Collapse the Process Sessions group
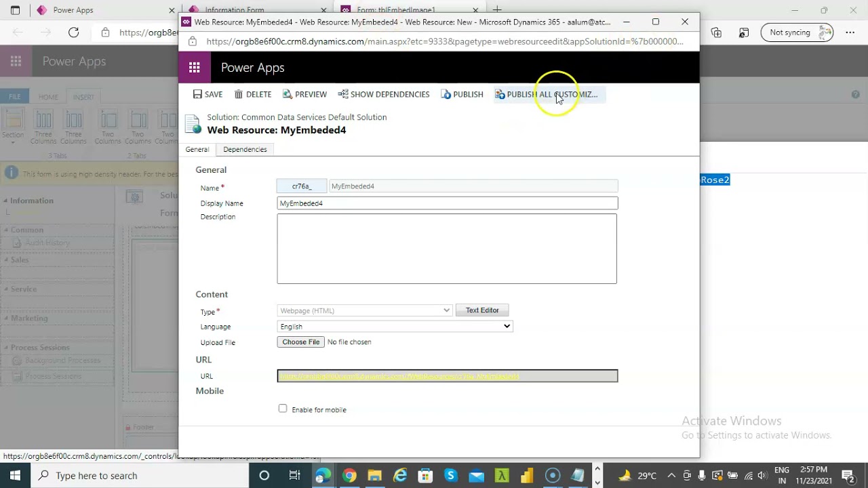Screen dimensions: 868x488 click(5, 348)
